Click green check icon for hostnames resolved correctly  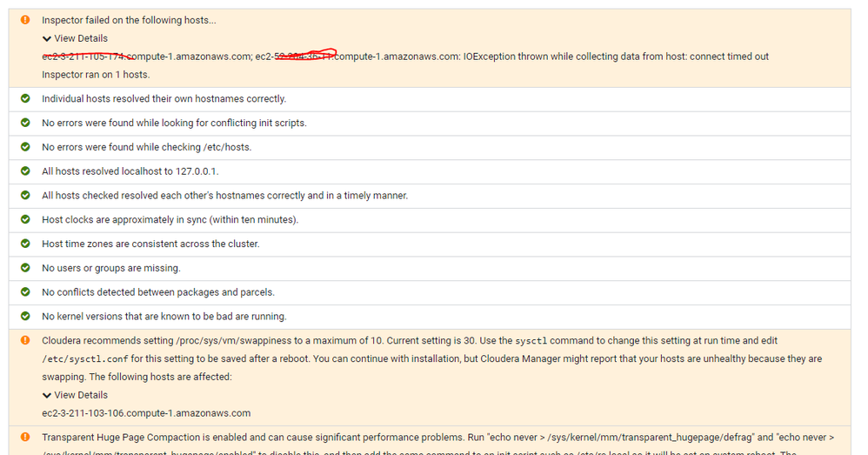25,98
